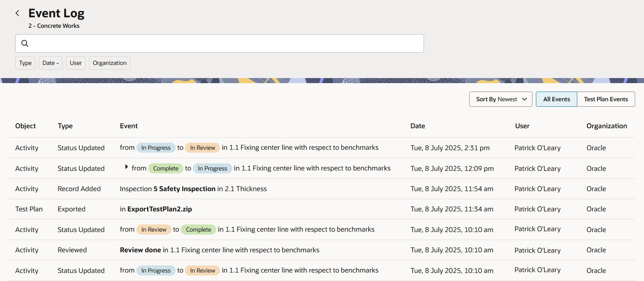Screen dimensions: 644x281
Task: Click the Date column header
Action: (x=417, y=126)
